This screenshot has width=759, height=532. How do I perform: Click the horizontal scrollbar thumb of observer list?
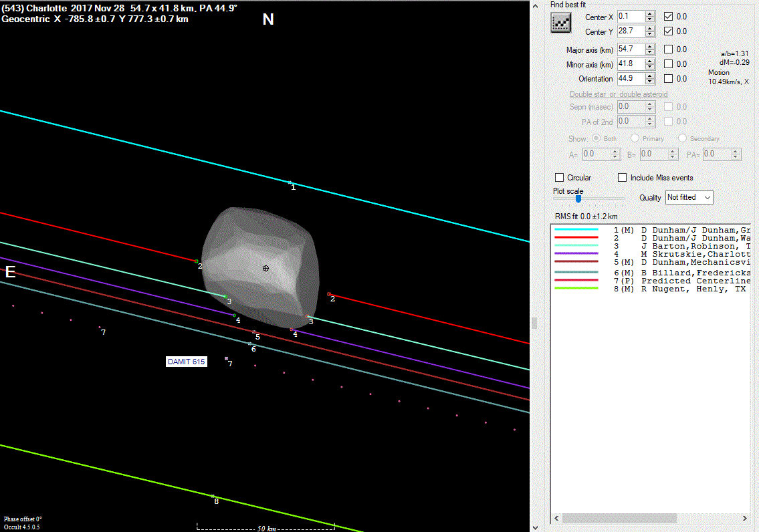(x=619, y=519)
